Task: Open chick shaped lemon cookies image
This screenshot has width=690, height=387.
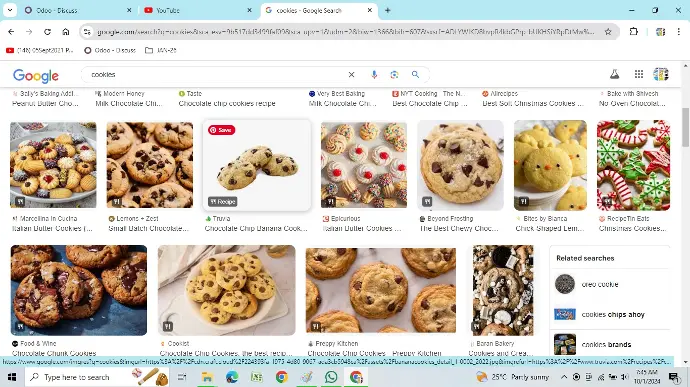Action: [x=550, y=165]
